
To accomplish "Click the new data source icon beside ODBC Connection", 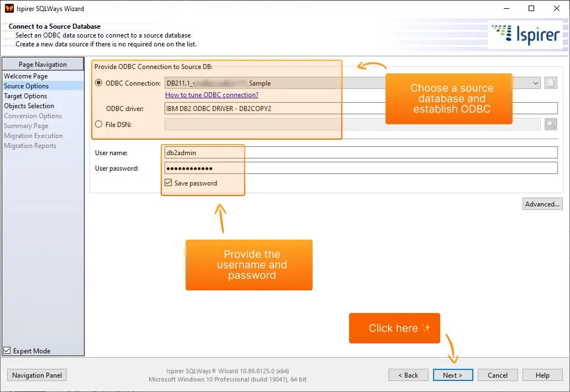I will pyautogui.click(x=551, y=83).
